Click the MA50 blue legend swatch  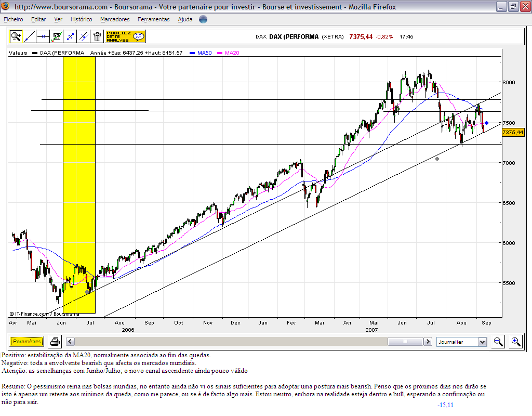192,53
